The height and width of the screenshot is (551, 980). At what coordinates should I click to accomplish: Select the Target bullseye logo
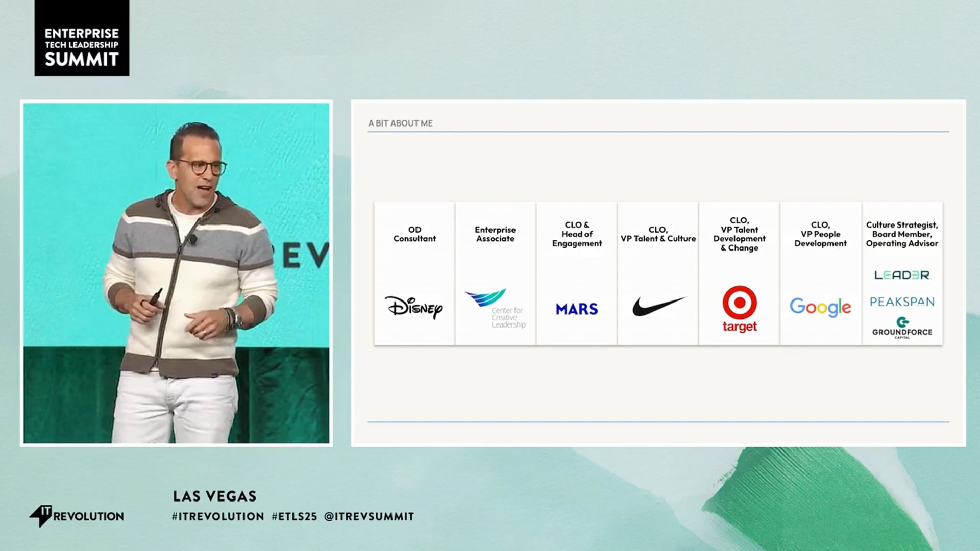point(740,309)
